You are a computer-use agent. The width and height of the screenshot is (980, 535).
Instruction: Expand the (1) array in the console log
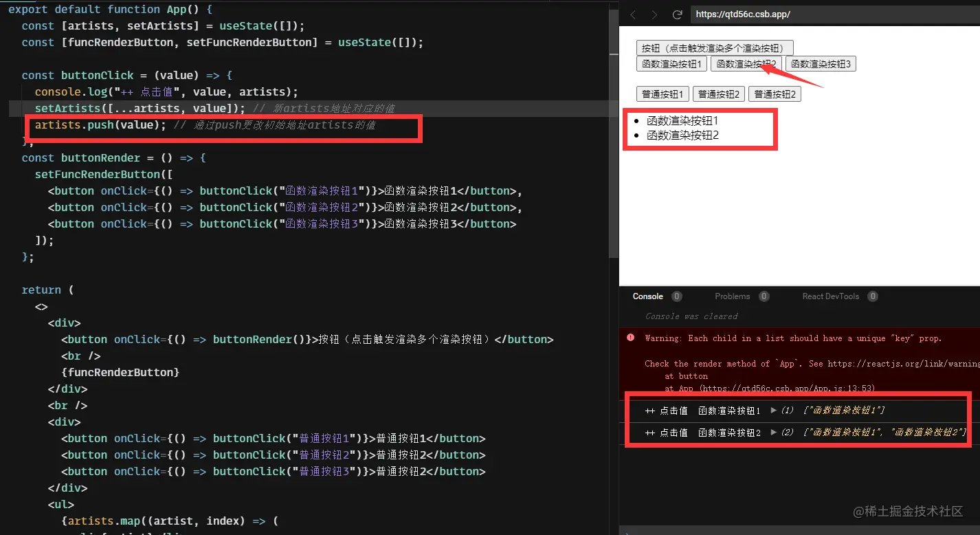[x=774, y=411]
